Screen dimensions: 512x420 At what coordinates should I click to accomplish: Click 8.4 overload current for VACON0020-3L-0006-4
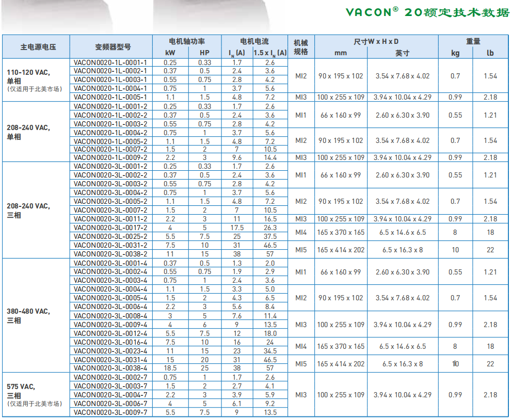click(270, 307)
